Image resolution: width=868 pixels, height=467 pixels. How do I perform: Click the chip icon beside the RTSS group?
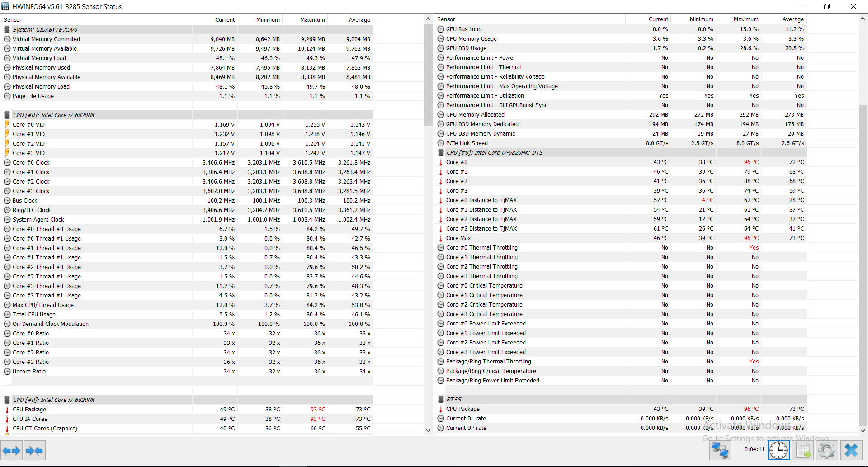441,399
